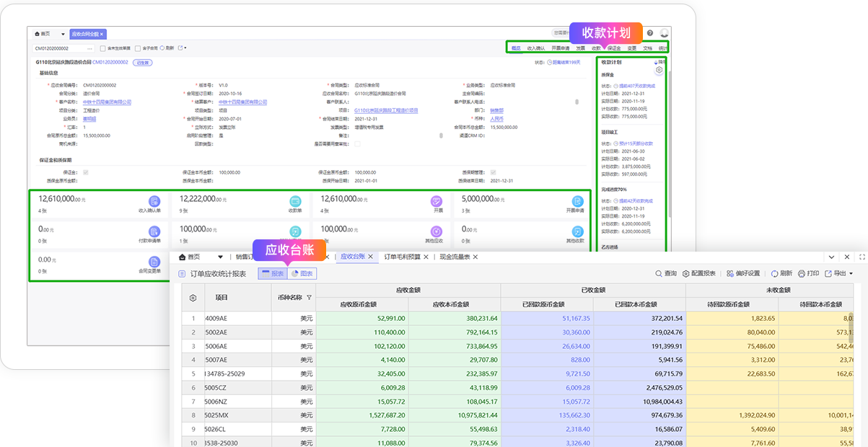Switch report view to 图表
868x447 pixels.
point(302,274)
